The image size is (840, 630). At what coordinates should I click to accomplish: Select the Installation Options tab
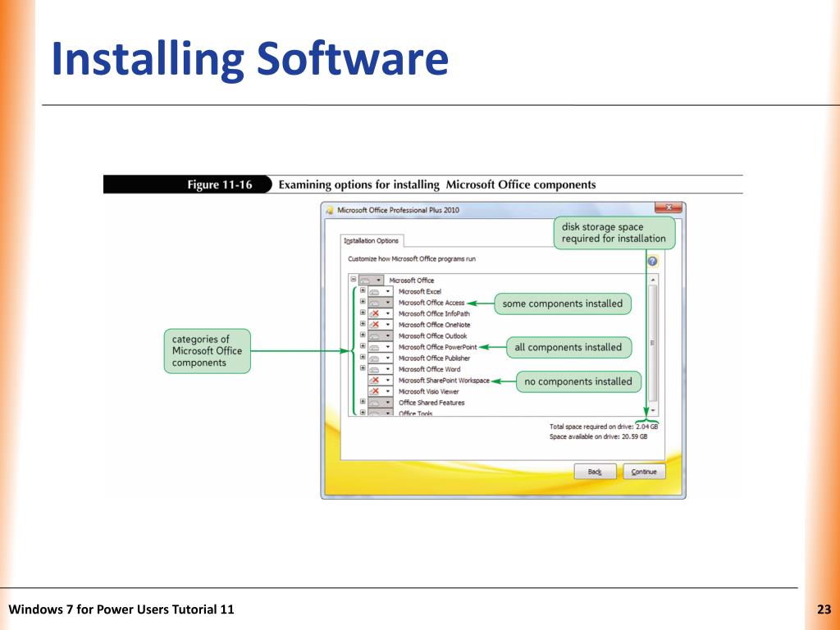[372, 241]
